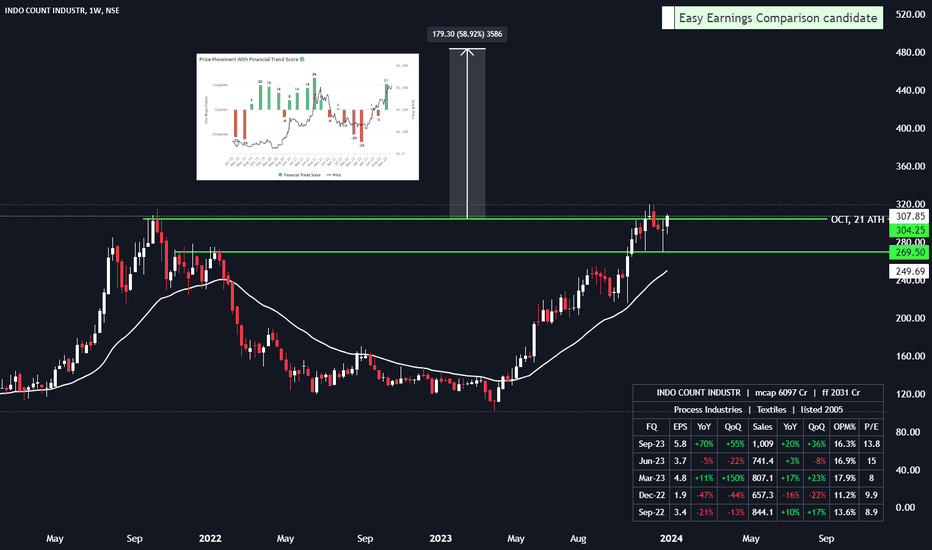The width and height of the screenshot is (932, 550).
Task: Click the EPS column header
Action: tap(680, 426)
